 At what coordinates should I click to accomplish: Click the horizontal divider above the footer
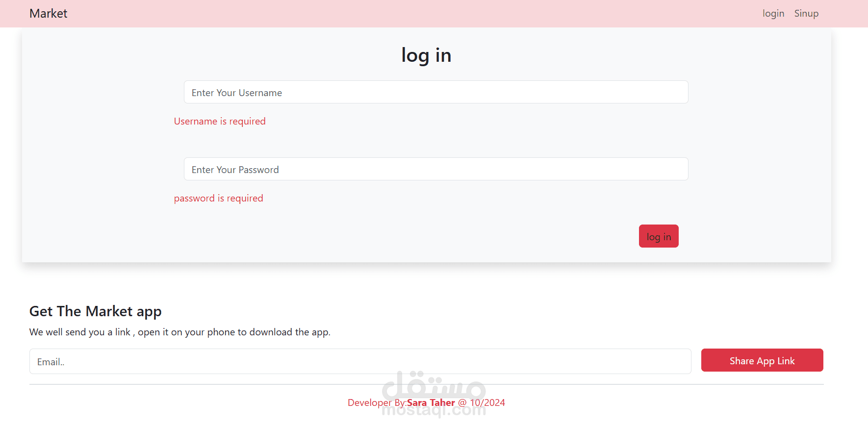tap(427, 384)
